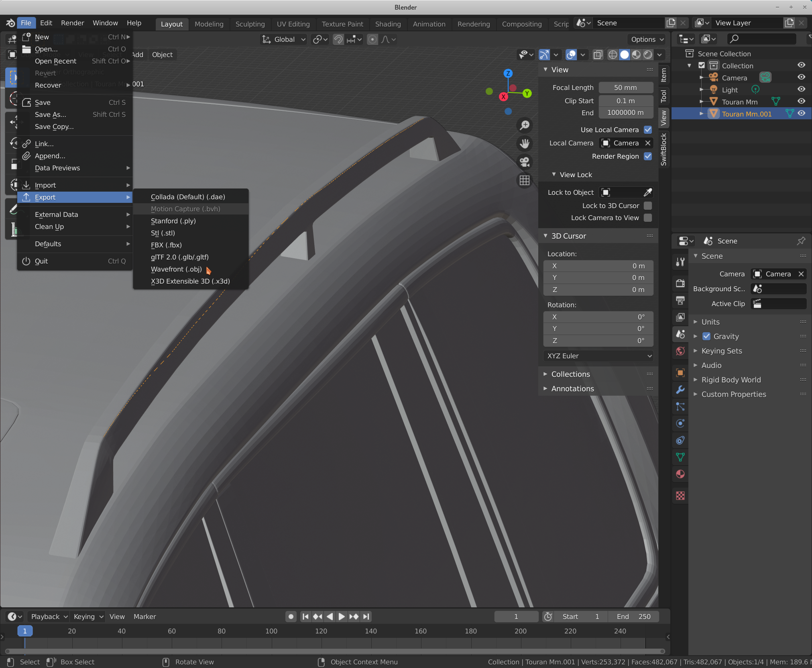Open the XYZ Euler rotation dropdown
The image size is (812, 668).
[x=598, y=356]
